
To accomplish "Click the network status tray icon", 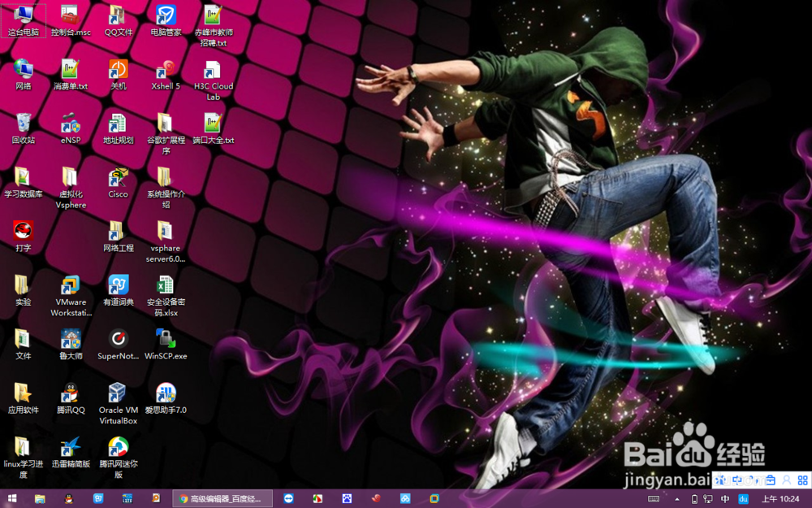I will pyautogui.click(x=707, y=499).
